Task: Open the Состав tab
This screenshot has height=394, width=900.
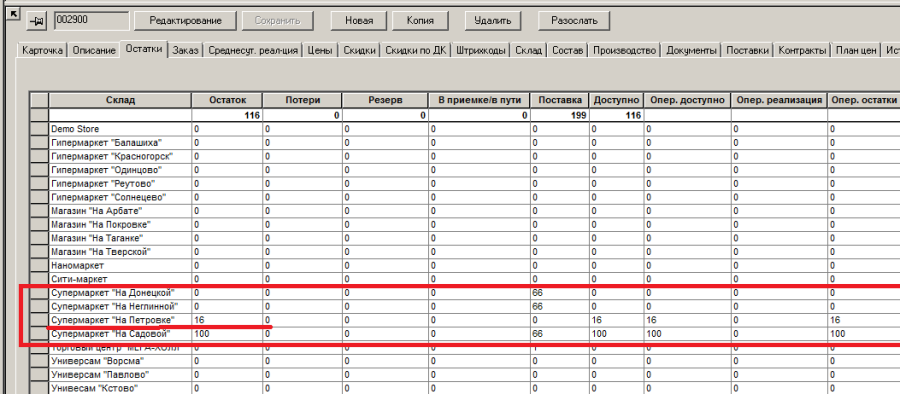Action: coord(568,51)
